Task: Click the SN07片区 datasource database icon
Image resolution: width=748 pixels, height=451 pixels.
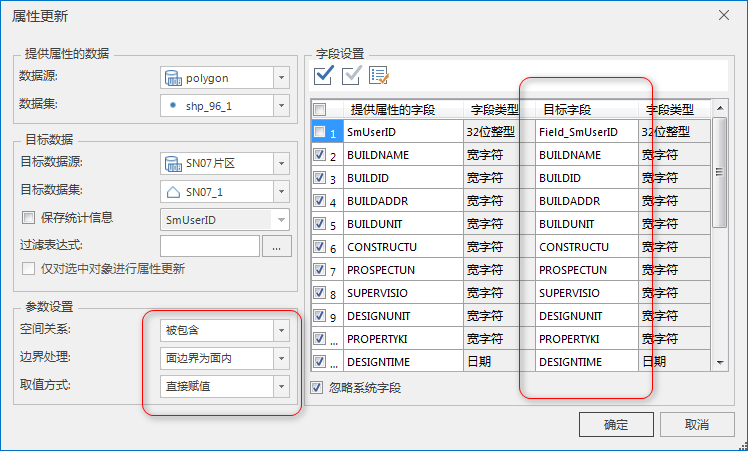Action: (x=173, y=164)
